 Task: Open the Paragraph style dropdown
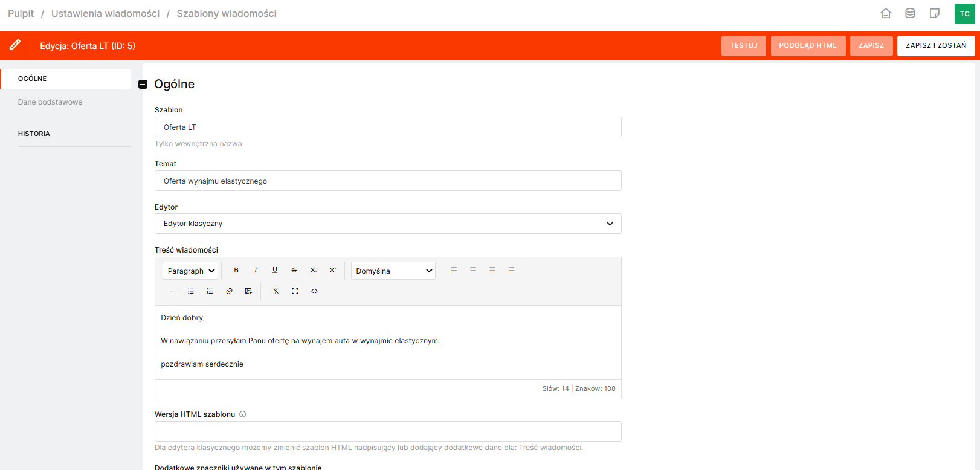190,271
